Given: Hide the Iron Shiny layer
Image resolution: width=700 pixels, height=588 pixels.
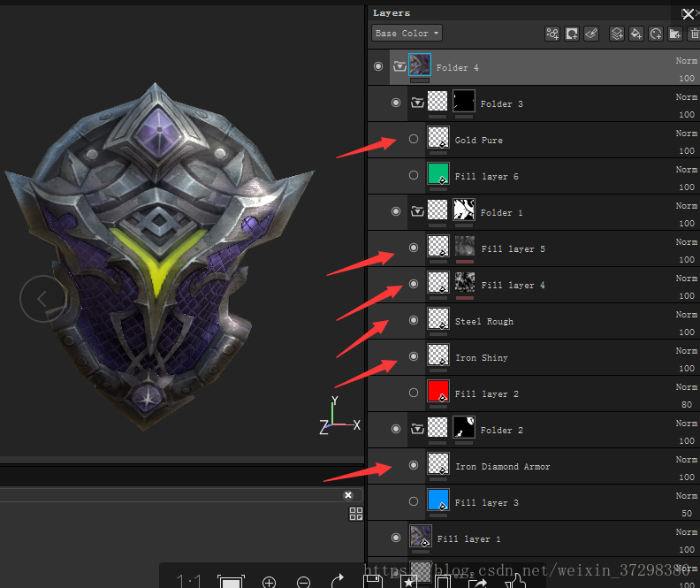Looking at the screenshot, I should coord(414,356).
